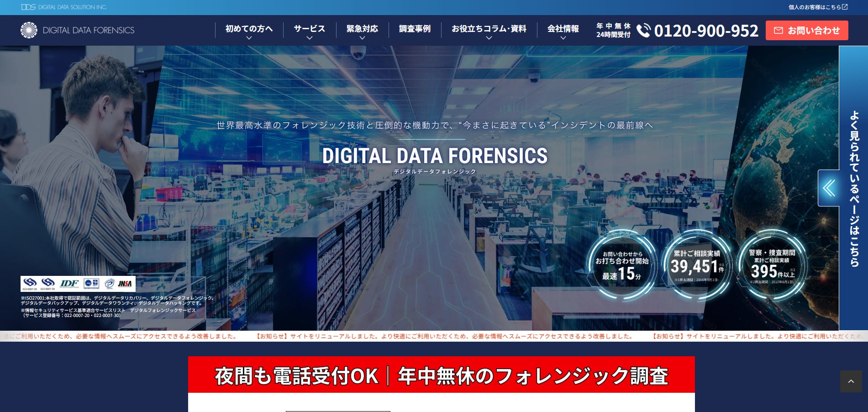Viewport: 868px width, 412px height.
Task: Open the サービス menu
Action: tap(310, 29)
